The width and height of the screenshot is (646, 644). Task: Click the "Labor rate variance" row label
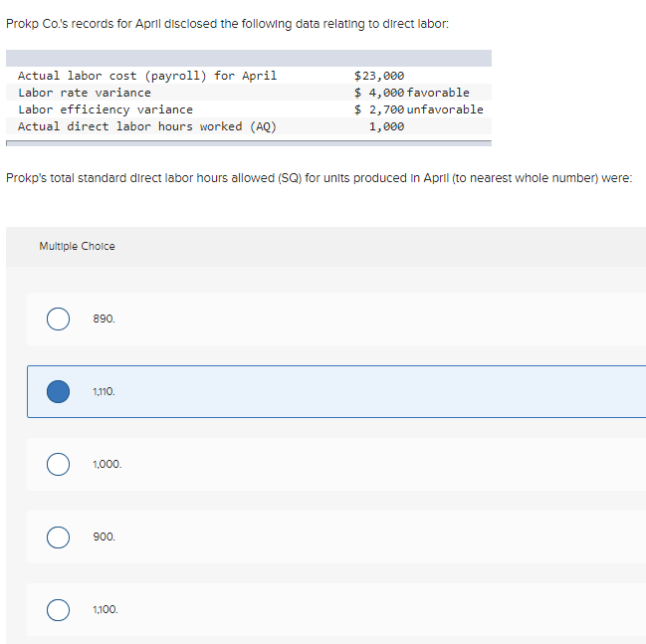85,93
